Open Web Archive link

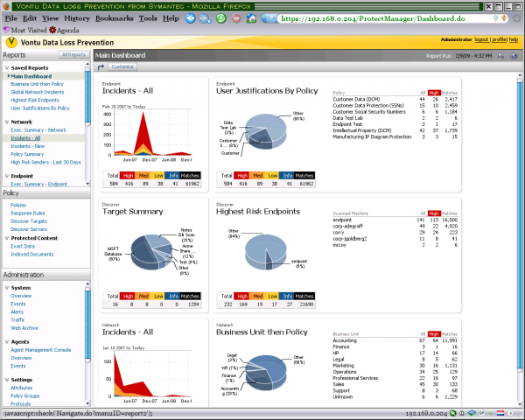(x=24, y=328)
